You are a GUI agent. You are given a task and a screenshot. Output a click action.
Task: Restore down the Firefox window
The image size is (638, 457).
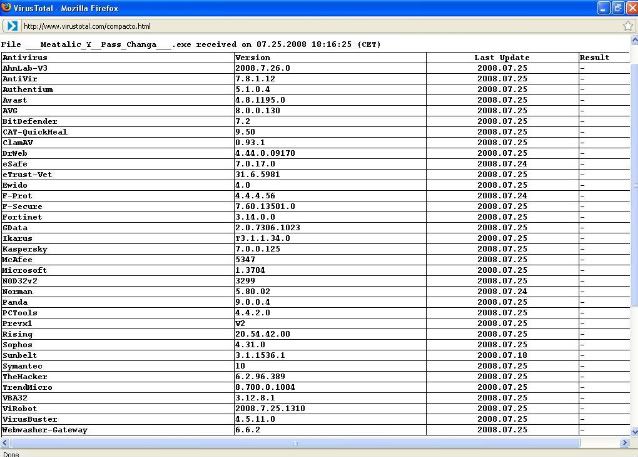(x=618, y=8)
